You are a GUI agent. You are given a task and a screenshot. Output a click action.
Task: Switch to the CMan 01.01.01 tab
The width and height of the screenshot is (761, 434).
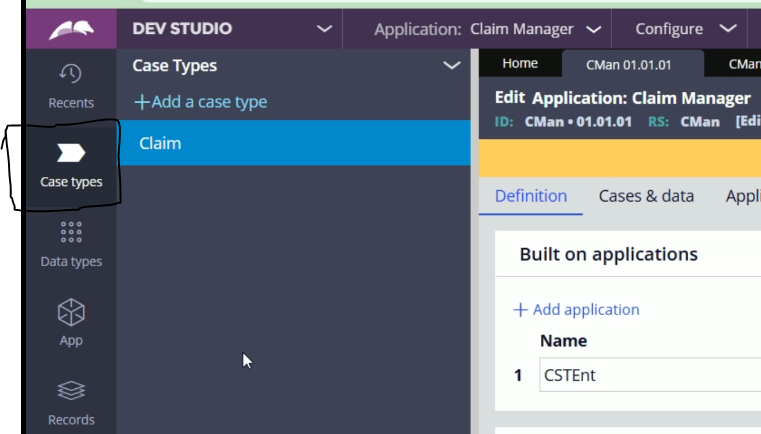pos(629,65)
